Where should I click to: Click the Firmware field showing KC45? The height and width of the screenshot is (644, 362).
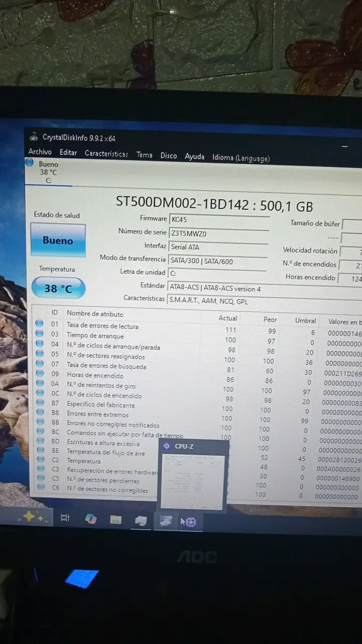pyautogui.click(x=219, y=220)
